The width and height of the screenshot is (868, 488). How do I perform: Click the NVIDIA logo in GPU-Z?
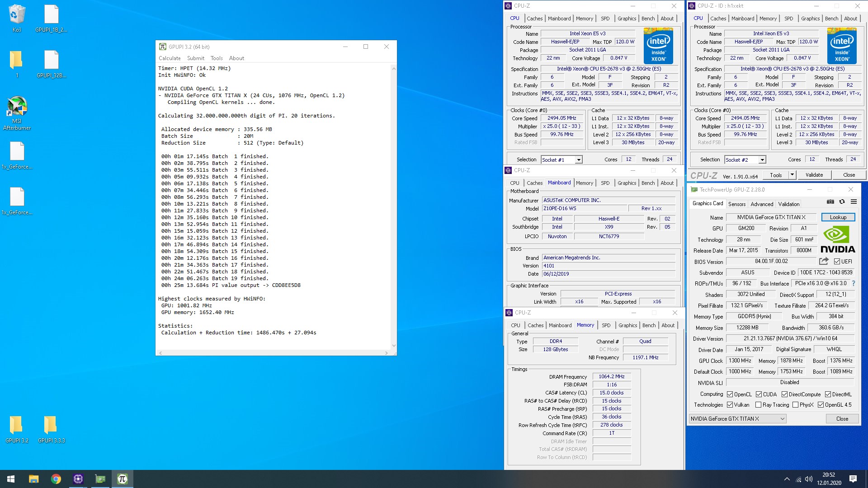point(837,240)
